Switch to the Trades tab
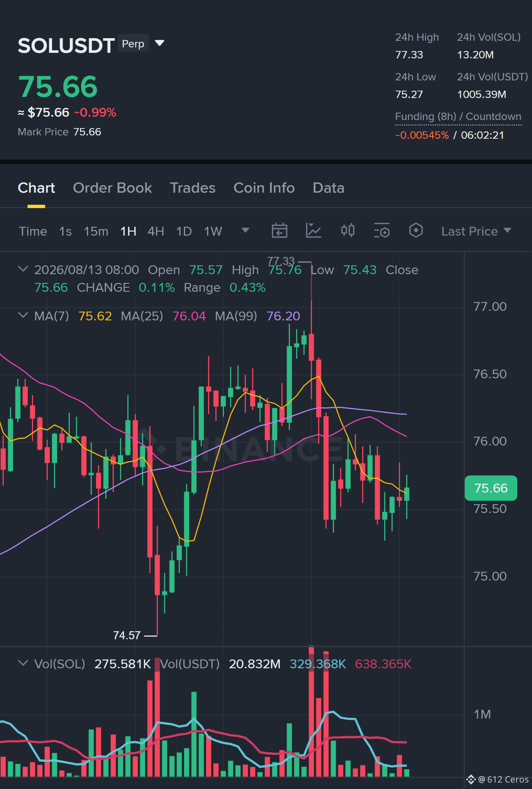This screenshot has width=532, height=789. pyautogui.click(x=193, y=188)
